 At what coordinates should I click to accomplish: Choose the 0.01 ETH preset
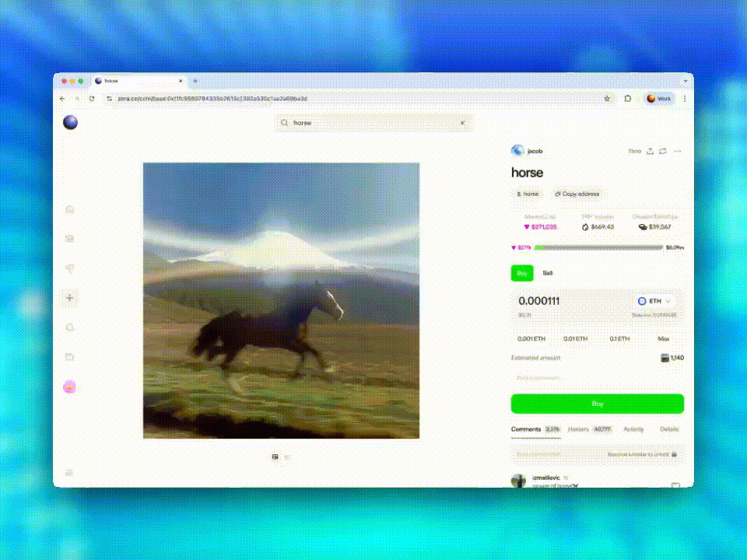(576, 338)
